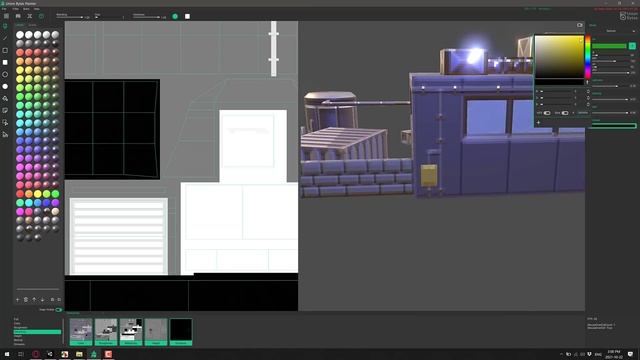
Task: Click the black color preview bar in picker
Action: point(560,82)
